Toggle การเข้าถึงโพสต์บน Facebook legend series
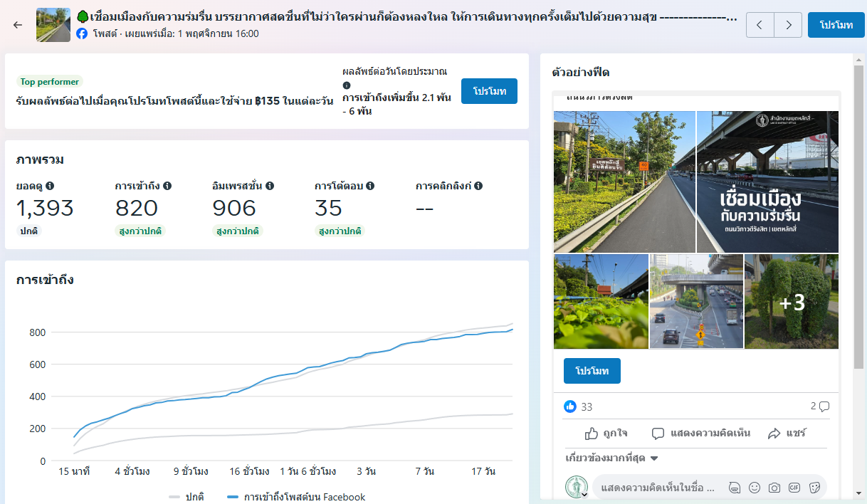Viewport: 867px width, 504px height. click(296, 497)
